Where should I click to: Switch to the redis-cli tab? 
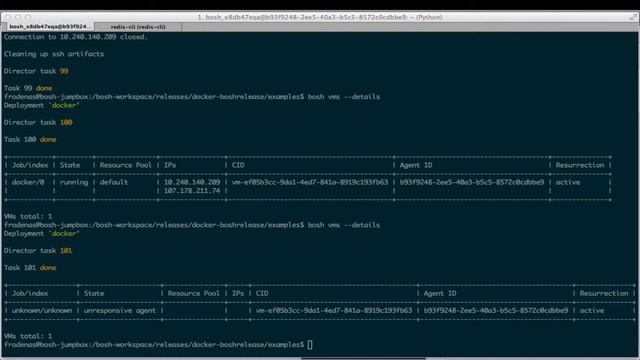click(x=138, y=27)
